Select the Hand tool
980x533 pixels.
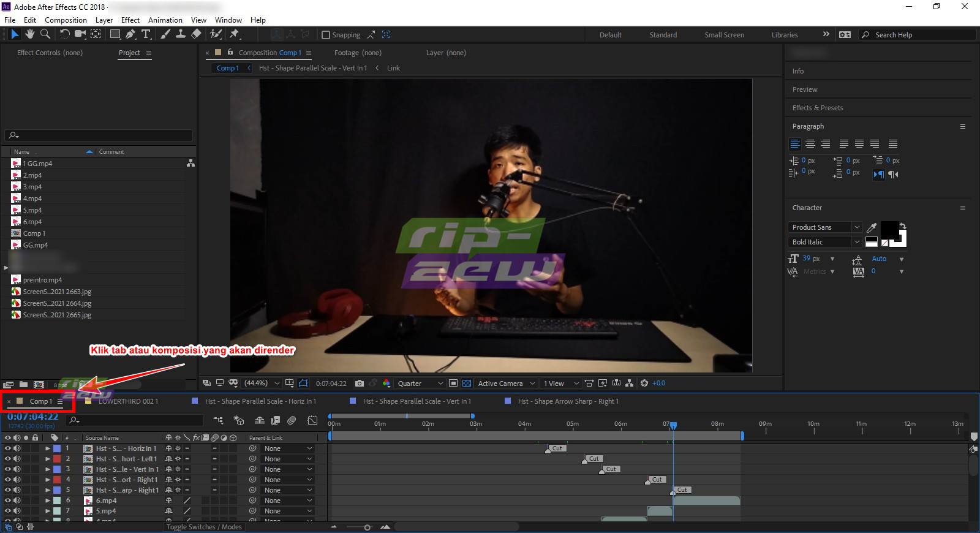29,34
